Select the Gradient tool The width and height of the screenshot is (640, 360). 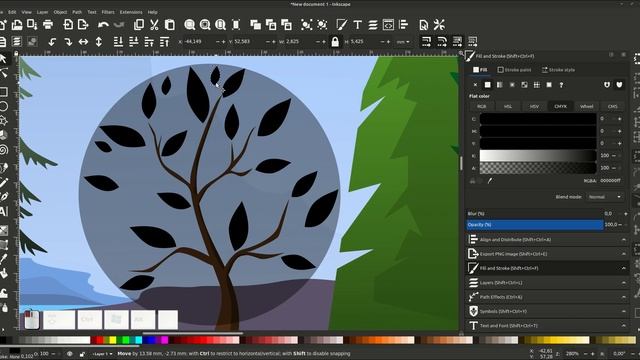[3, 231]
